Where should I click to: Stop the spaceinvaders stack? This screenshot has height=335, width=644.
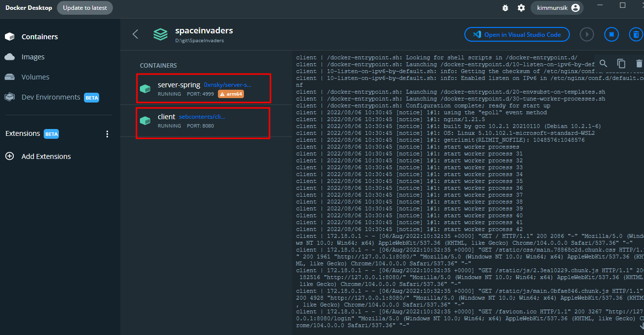(612, 34)
